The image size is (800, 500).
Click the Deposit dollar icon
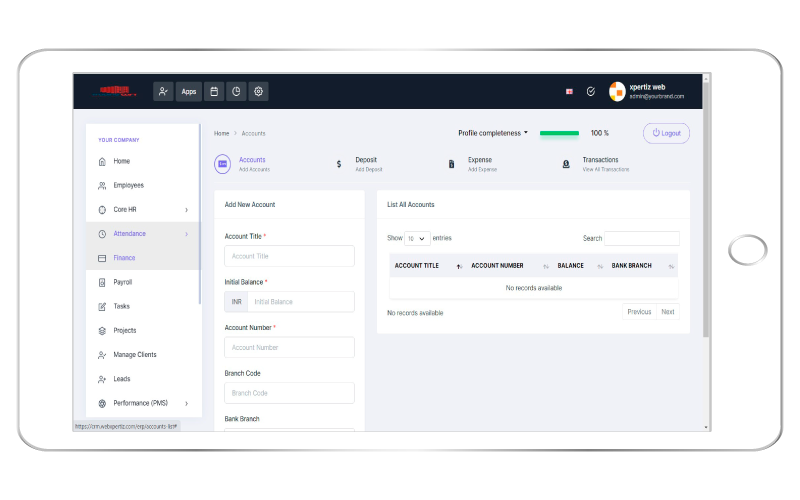click(x=339, y=164)
